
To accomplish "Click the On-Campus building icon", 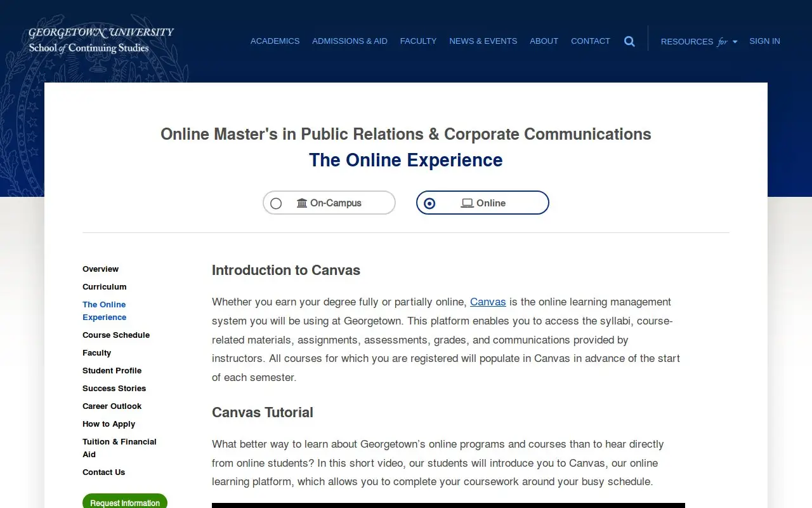I will [x=302, y=203].
